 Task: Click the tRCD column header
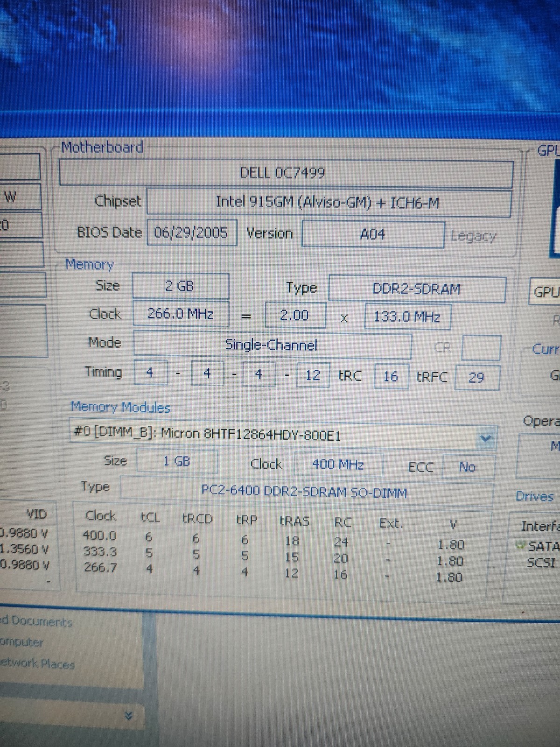[197, 519]
